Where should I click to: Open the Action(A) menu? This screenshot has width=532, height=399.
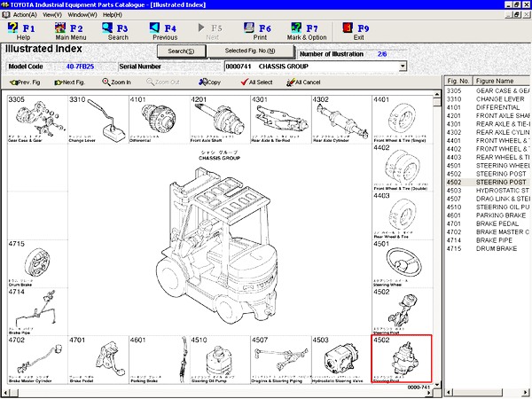point(25,15)
